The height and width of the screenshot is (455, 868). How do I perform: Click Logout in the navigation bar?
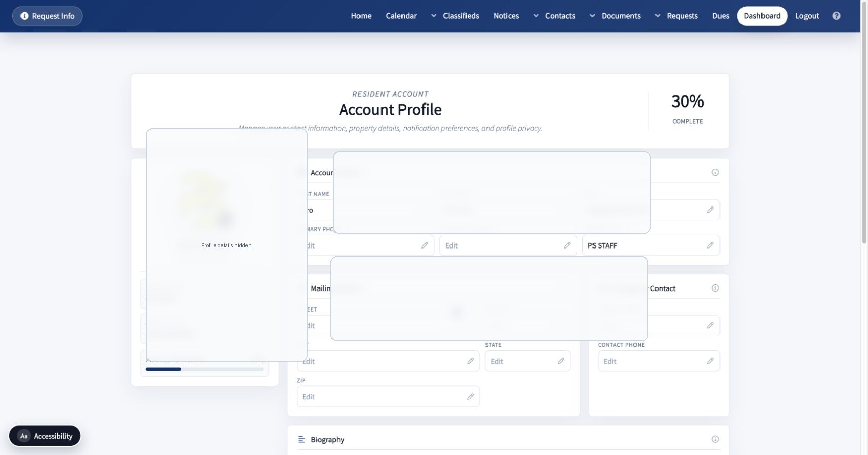click(807, 16)
